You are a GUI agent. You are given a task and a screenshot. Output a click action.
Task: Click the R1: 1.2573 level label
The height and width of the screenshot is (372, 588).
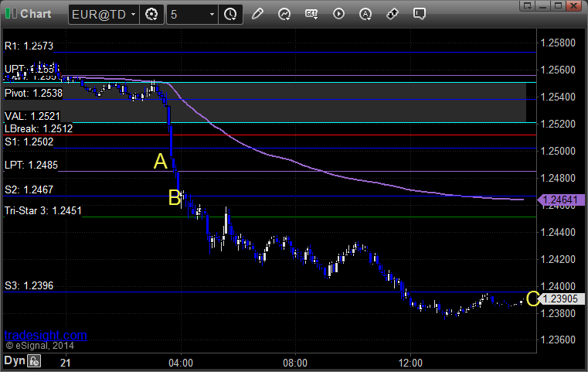pos(29,46)
